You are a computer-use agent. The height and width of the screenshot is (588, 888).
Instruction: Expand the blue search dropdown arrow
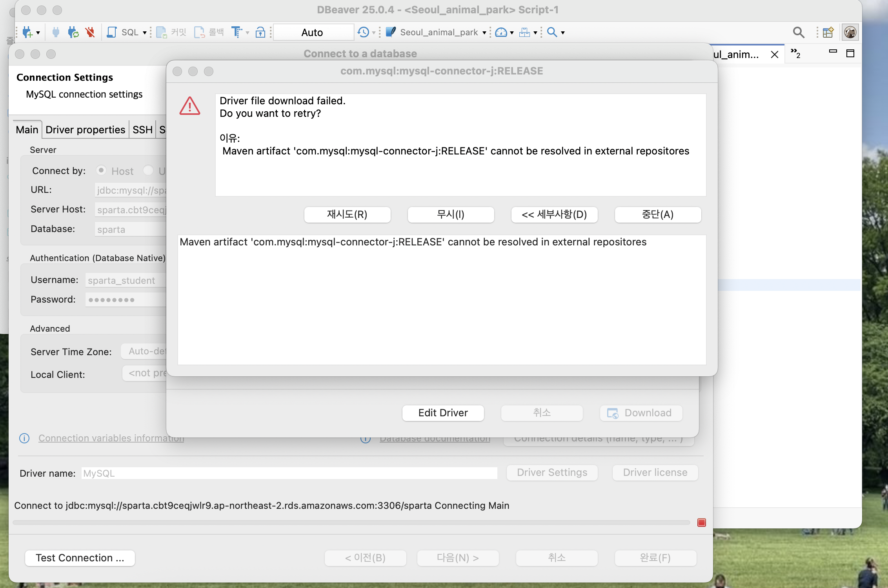[x=563, y=33]
